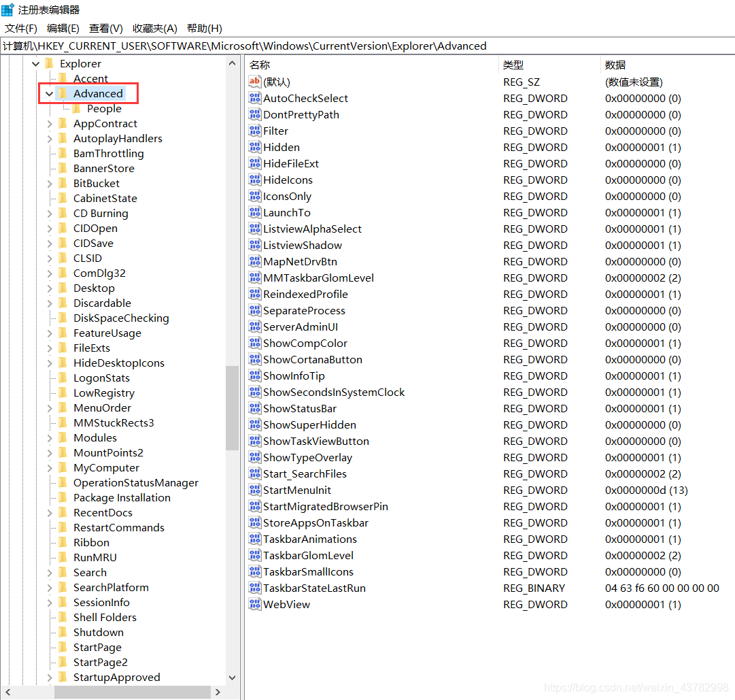Screen dimensions: 735x700
Task: Click the tree horizontal scrollbar thumb
Action: 133,692
